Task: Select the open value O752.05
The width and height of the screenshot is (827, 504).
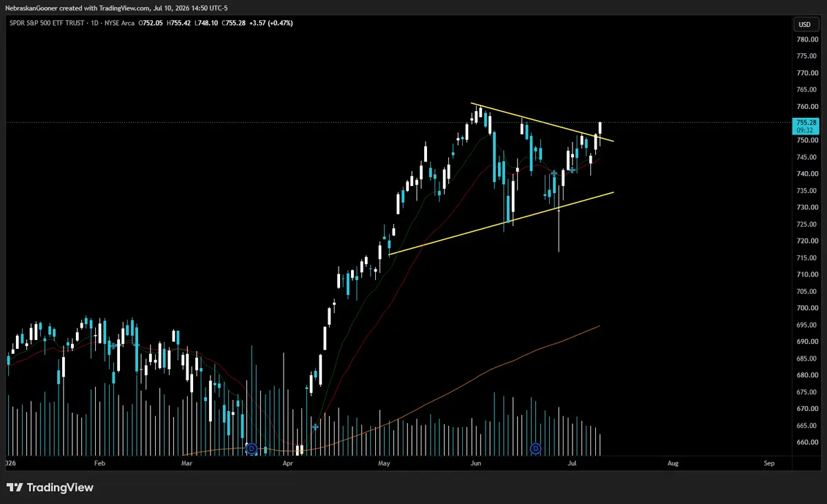Action: coord(150,23)
